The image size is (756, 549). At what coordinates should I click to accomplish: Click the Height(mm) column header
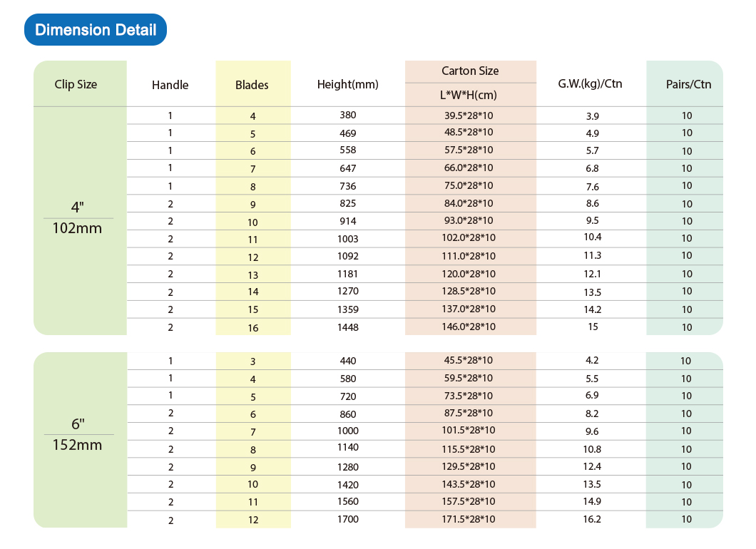click(x=347, y=85)
